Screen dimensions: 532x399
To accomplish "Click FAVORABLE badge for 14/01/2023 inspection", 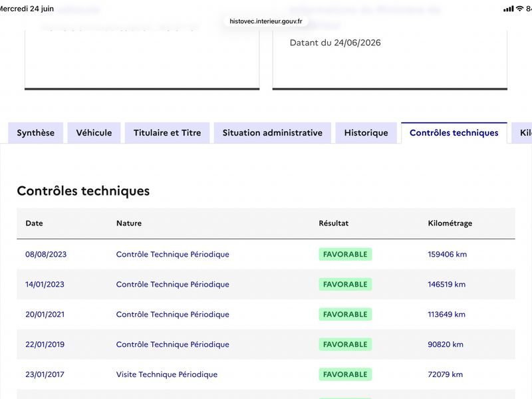I will (x=345, y=285).
